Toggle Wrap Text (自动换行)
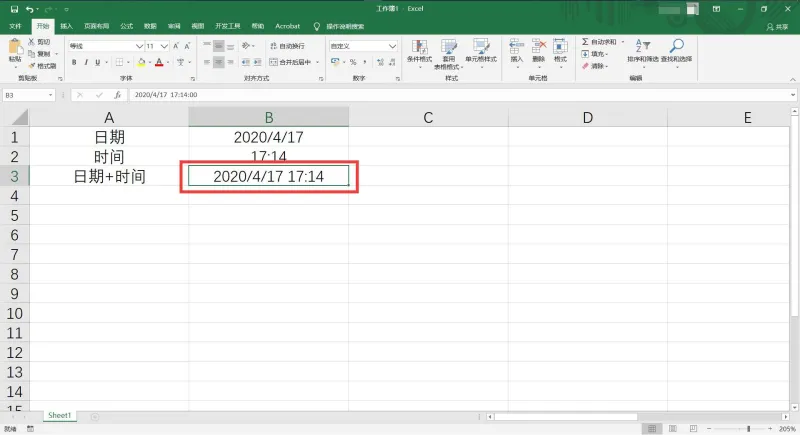This screenshot has height=435, width=800. pyautogui.click(x=287, y=46)
